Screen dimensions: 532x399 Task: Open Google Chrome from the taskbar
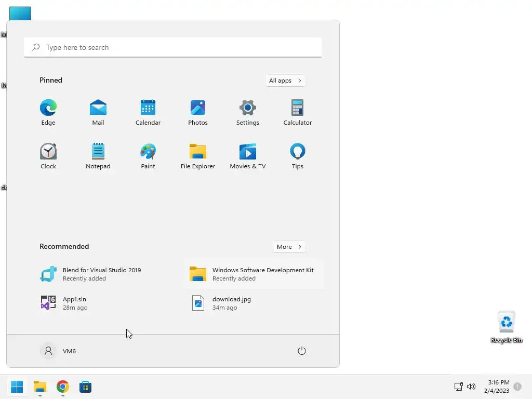point(63,387)
